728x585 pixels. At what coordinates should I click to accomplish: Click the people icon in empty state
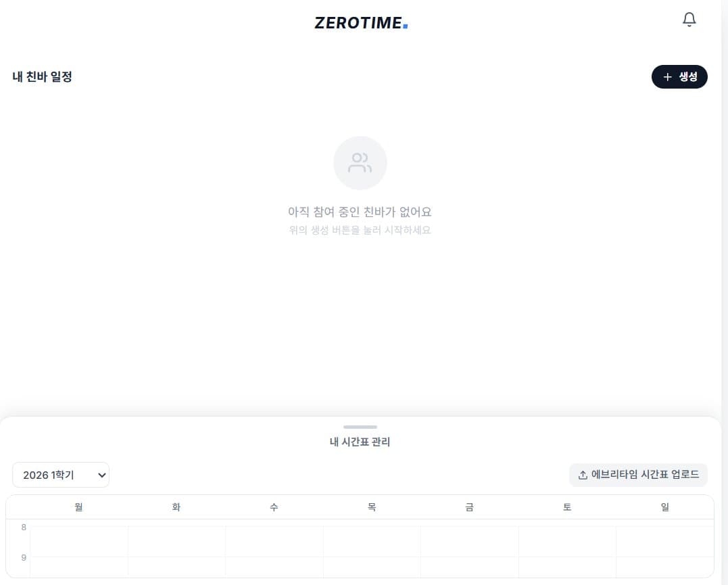tap(360, 163)
